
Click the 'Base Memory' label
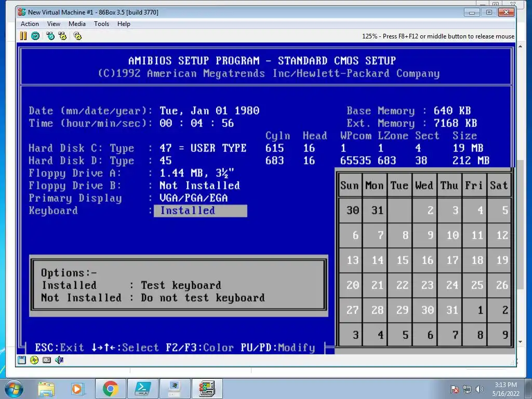coord(381,111)
